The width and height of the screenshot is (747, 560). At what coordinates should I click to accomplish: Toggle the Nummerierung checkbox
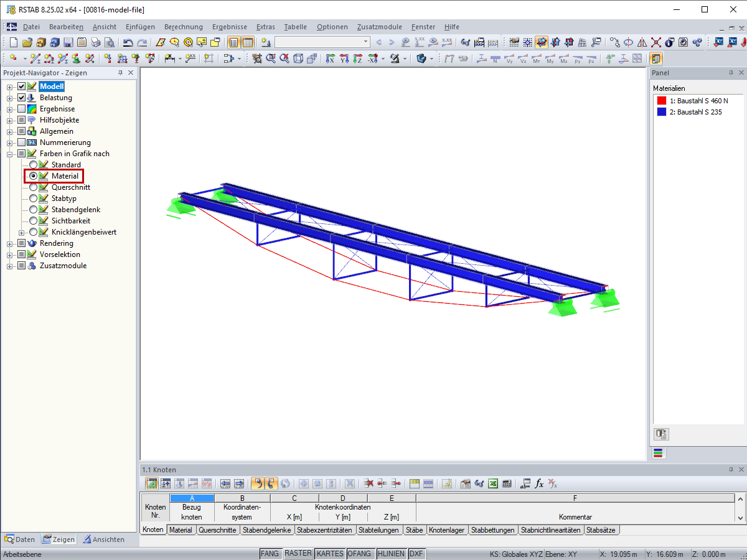click(x=21, y=142)
